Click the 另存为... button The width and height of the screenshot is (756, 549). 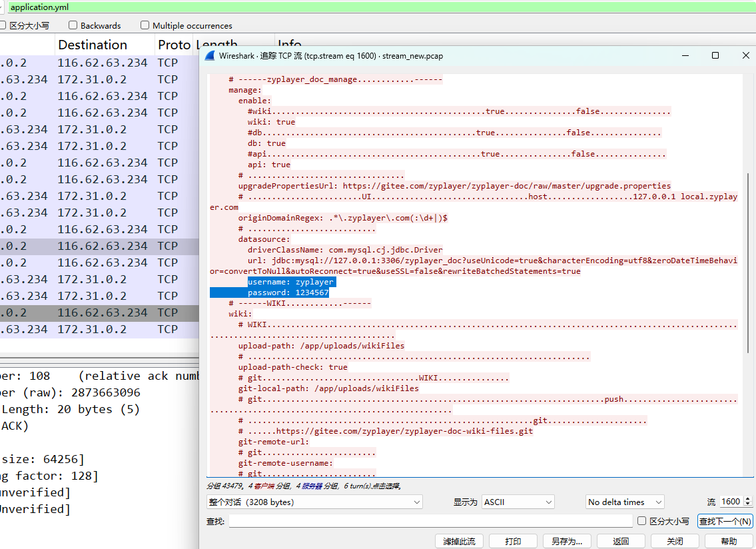(x=567, y=541)
